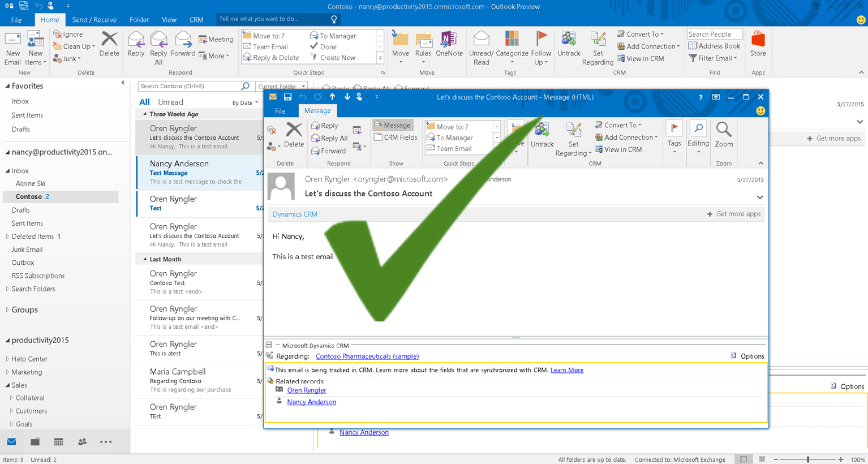Expand the Groups folder section
Viewport: 868px width, 464px height.
7,310
